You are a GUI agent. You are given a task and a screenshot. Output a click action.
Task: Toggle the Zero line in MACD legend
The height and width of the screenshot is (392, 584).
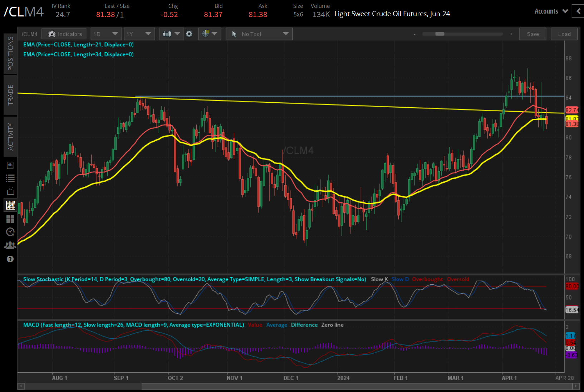tap(332, 325)
